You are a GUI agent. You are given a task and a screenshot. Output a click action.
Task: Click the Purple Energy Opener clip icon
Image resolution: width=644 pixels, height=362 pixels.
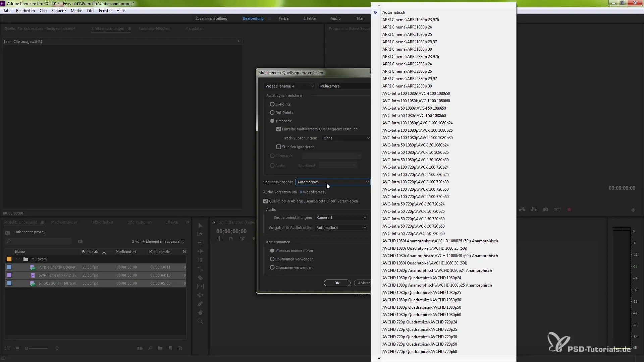tap(33, 267)
